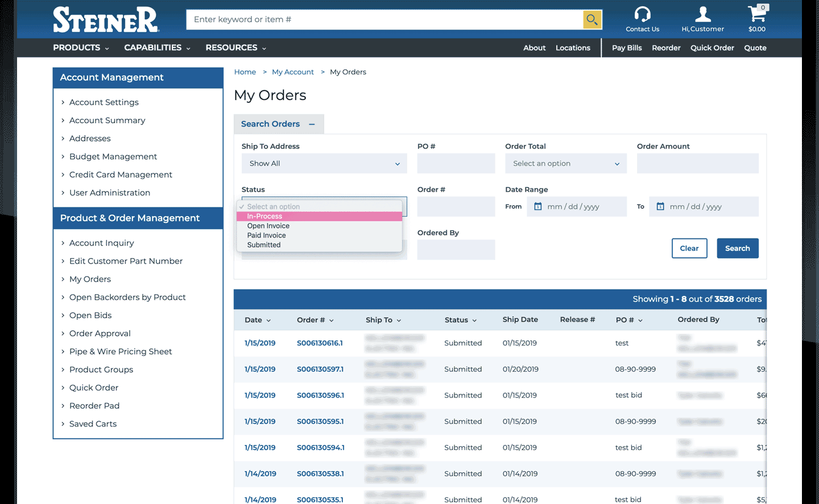Collapse Search Orders with minus icon
The width and height of the screenshot is (819, 504).
pyautogui.click(x=312, y=124)
